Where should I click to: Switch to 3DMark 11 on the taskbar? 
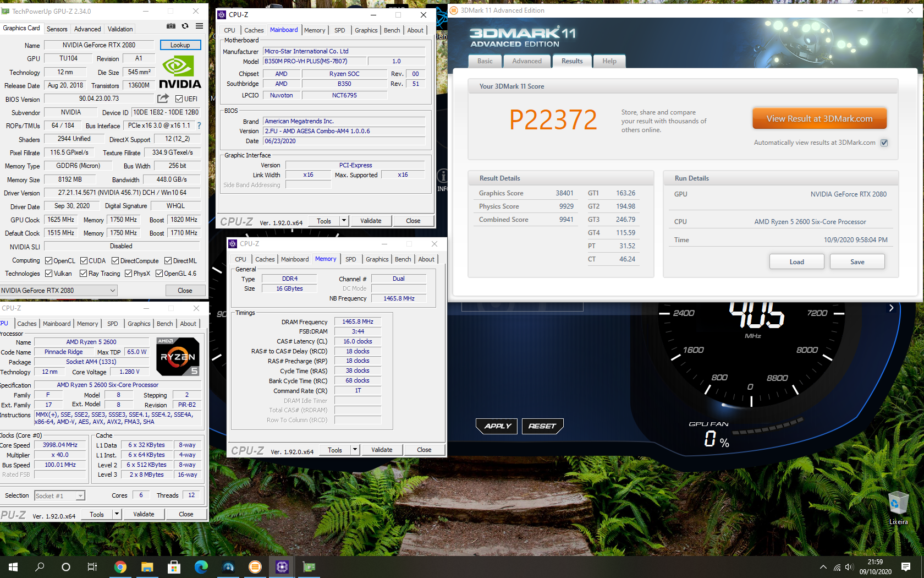[x=255, y=567]
